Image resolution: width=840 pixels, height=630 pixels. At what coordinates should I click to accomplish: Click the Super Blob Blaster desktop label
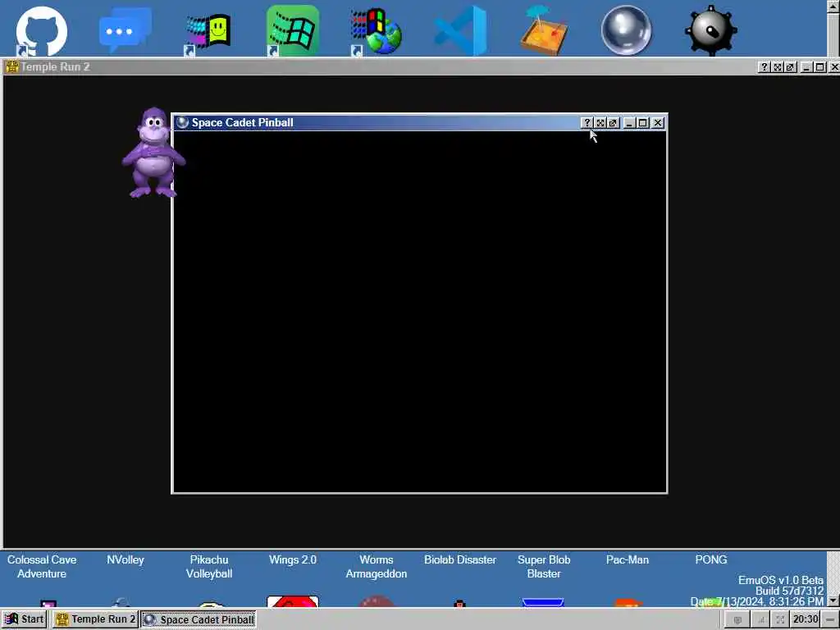[544, 566]
